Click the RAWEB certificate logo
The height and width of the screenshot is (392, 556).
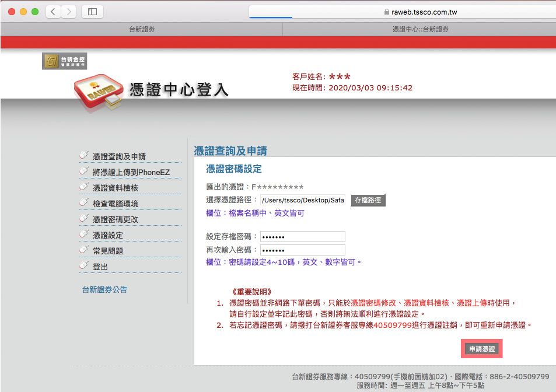point(99,92)
